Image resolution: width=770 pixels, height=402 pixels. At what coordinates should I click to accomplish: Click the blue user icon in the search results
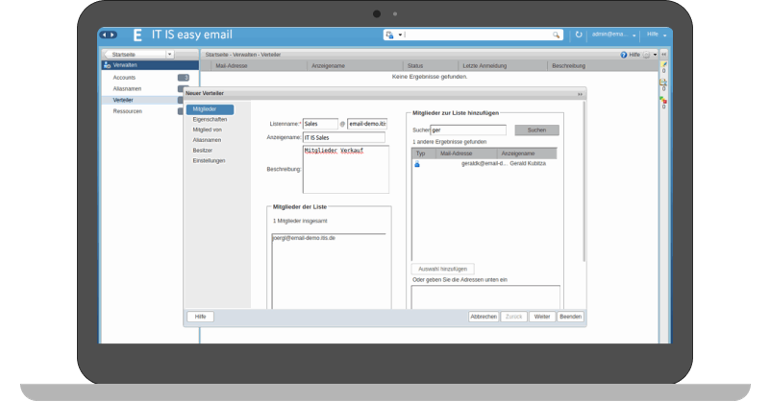click(x=417, y=164)
